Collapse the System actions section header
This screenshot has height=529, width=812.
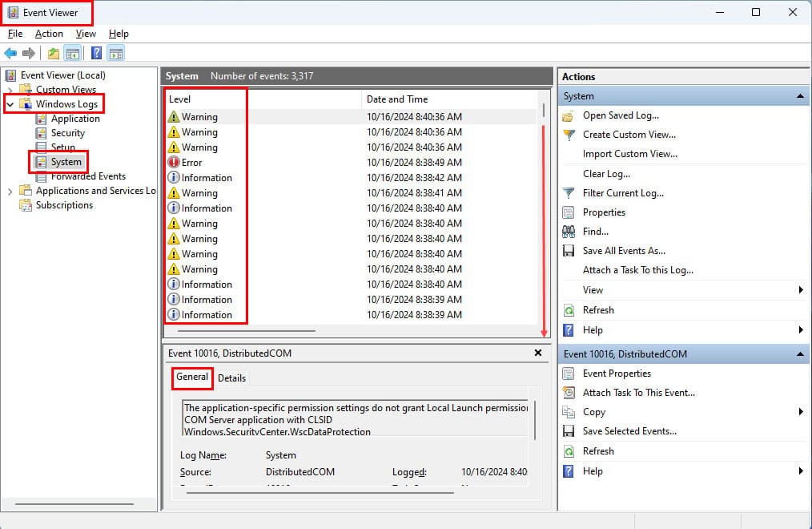coord(800,96)
